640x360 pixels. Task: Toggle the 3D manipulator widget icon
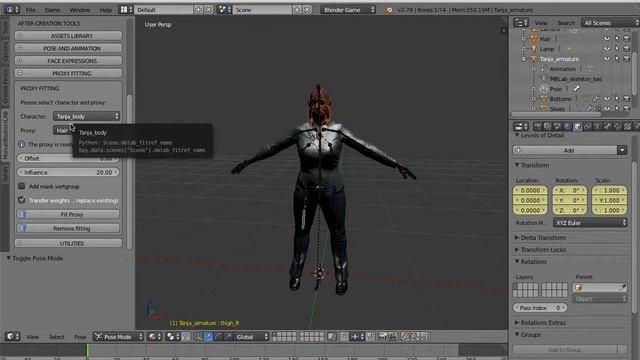(x=198, y=336)
